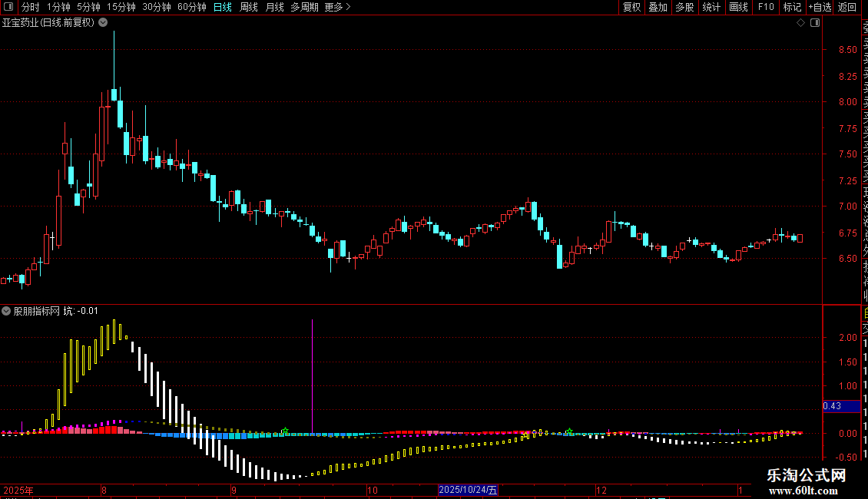Screen dimensions: 868x499
Task: Select the 15分钟 period
Action: [x=121, y=7]
